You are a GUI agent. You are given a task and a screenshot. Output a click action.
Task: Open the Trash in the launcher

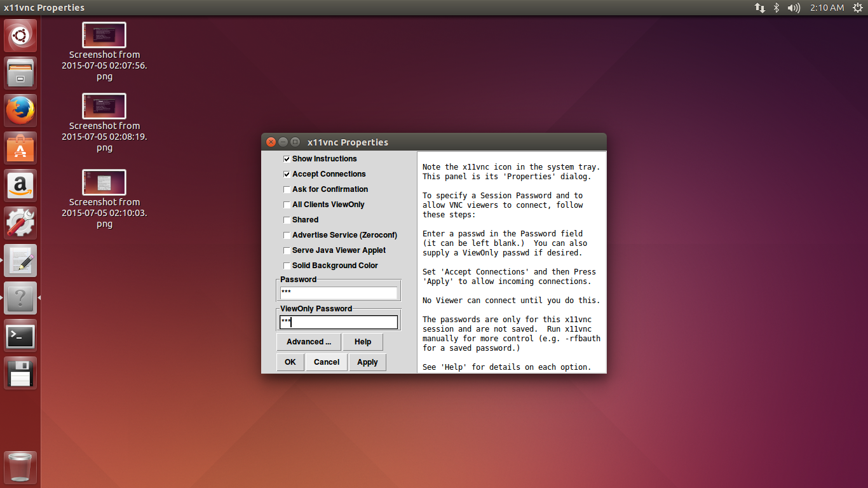(21, 468)
